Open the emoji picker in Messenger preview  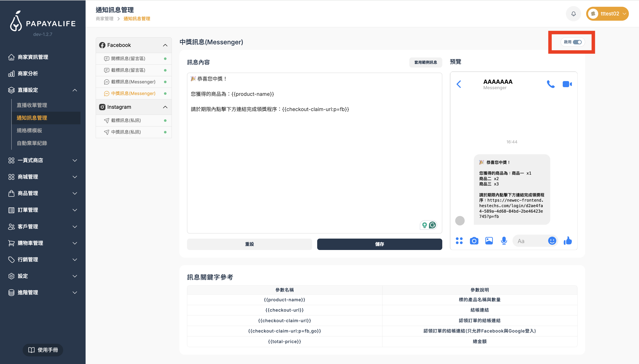coord(552,241)
